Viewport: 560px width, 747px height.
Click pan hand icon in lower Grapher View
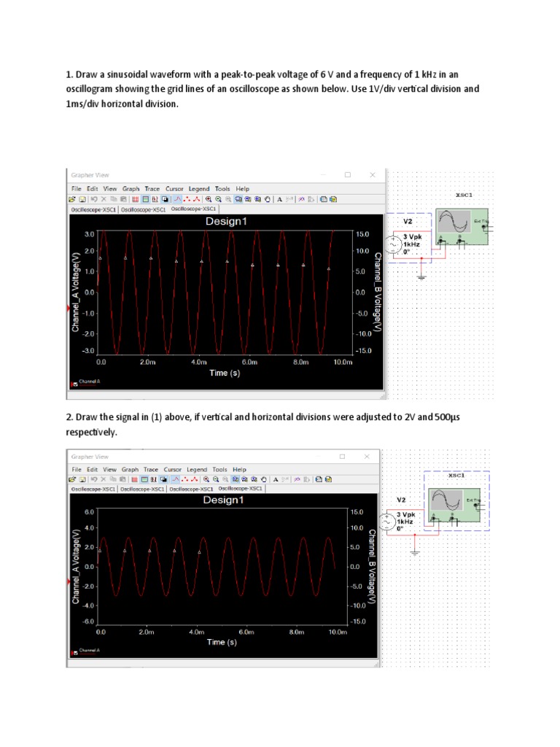click(264, 479)
